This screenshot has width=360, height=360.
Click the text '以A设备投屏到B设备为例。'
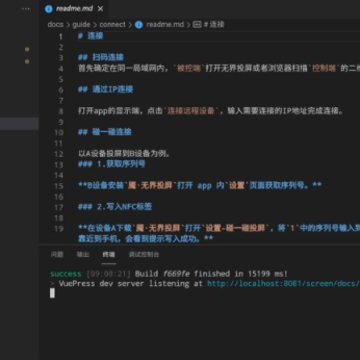124,154
